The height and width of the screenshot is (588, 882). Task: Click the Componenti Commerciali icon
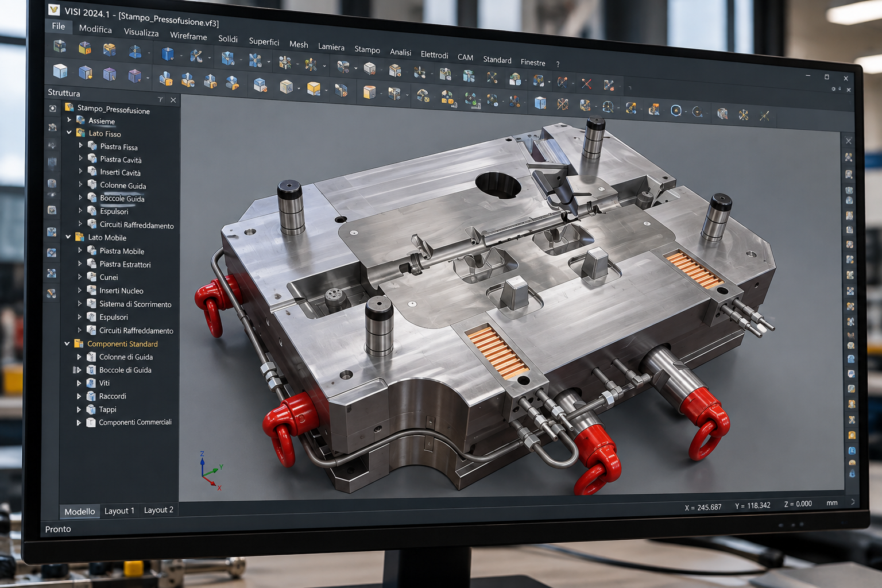pos(91,422)
